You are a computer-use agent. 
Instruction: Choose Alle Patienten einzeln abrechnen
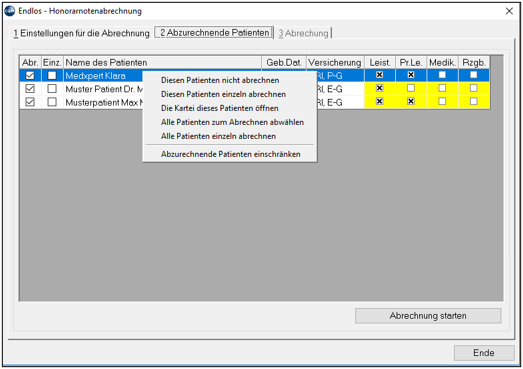(218, 136)
